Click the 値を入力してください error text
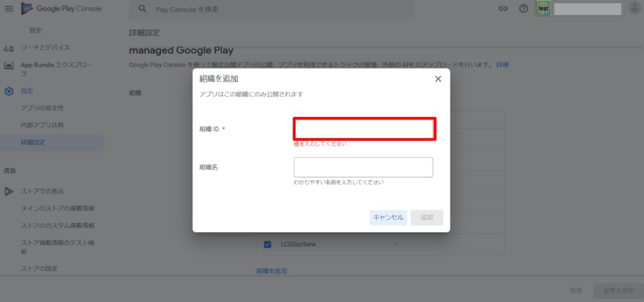The width and height of the screenshot is (644, 302). coord(320,144)
